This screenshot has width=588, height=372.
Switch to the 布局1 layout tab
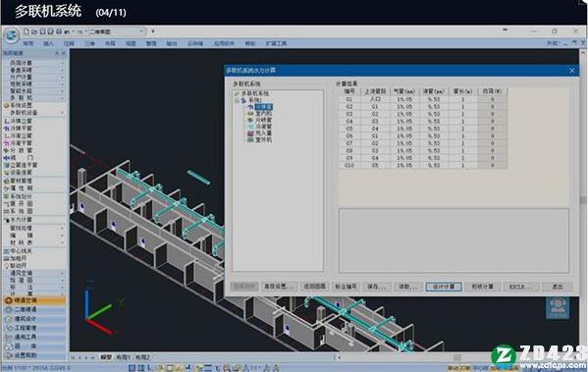click(123, 357)
